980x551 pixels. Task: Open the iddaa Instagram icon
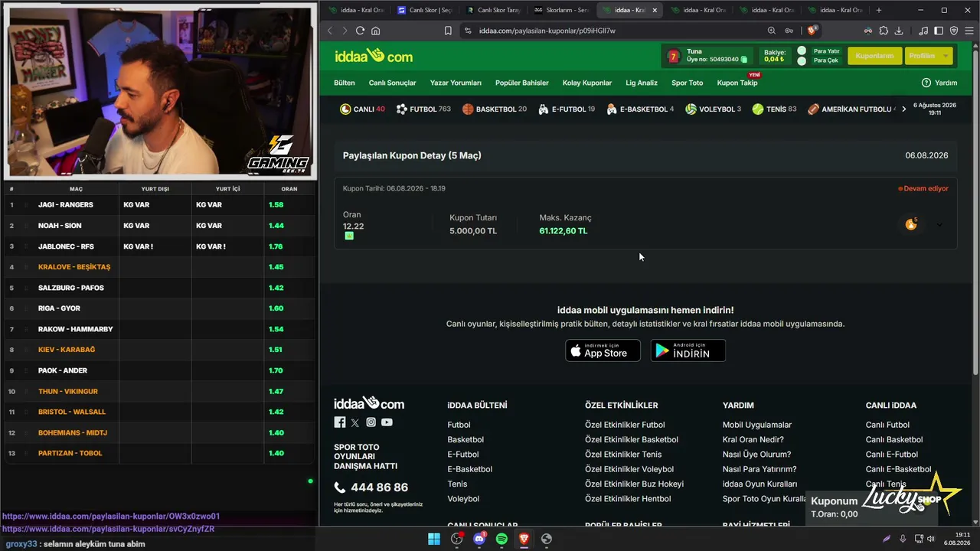point(371,422)
